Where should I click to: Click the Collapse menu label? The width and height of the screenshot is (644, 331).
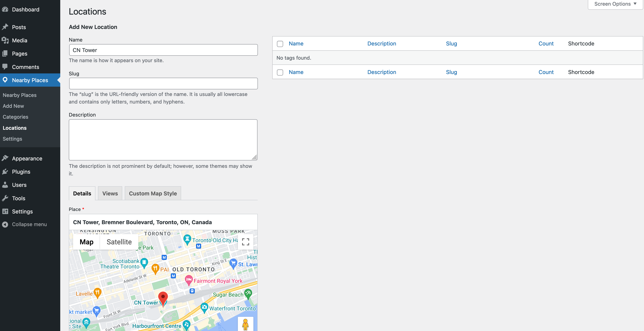pos(29,224)
